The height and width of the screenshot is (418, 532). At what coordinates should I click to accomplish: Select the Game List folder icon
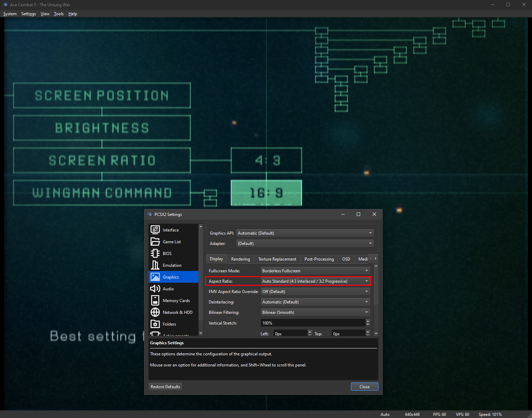(155, 242)
